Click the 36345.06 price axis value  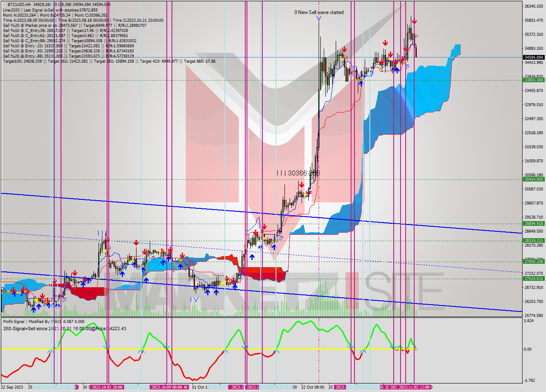[534, 6]
